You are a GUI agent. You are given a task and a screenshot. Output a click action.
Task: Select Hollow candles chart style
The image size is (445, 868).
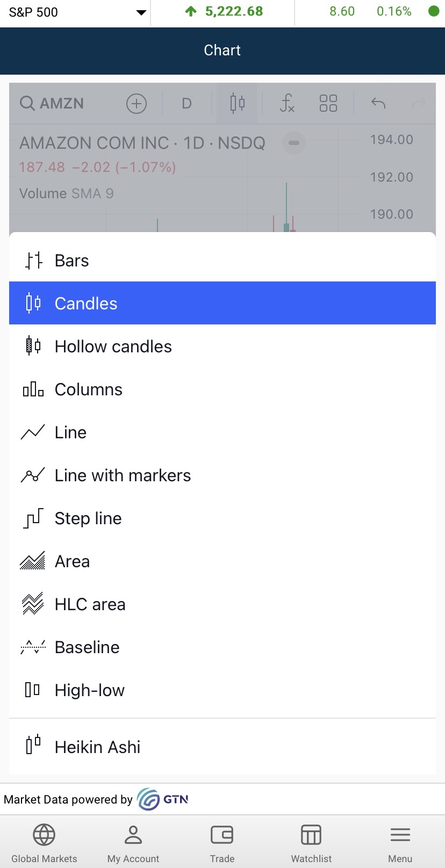coord(223,346)
